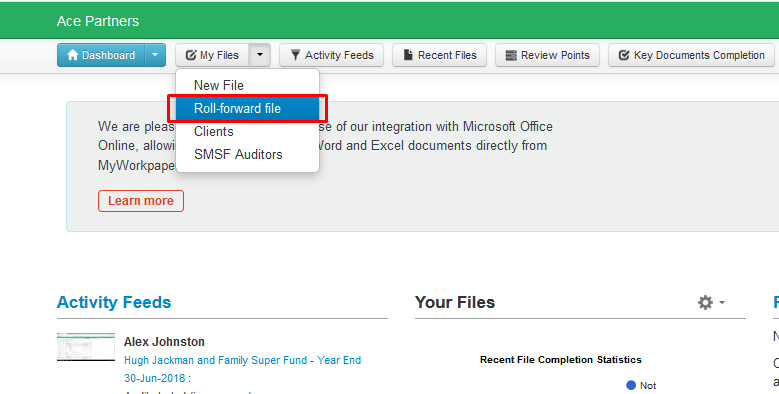Click the Key Documents Completion check icon

click(x=624, y=55)
